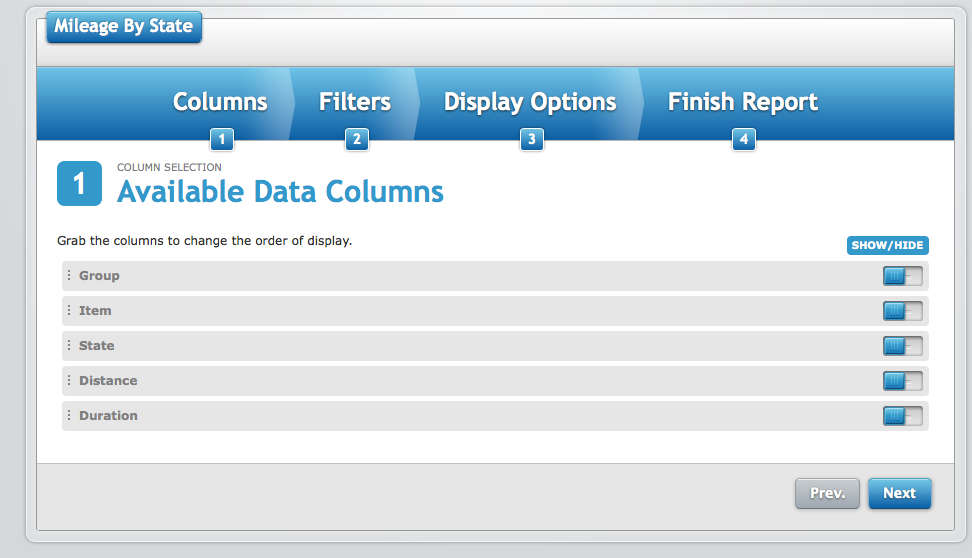Click the SHOW/HIDE button
The image size is (972, 558).
(888, 245)
